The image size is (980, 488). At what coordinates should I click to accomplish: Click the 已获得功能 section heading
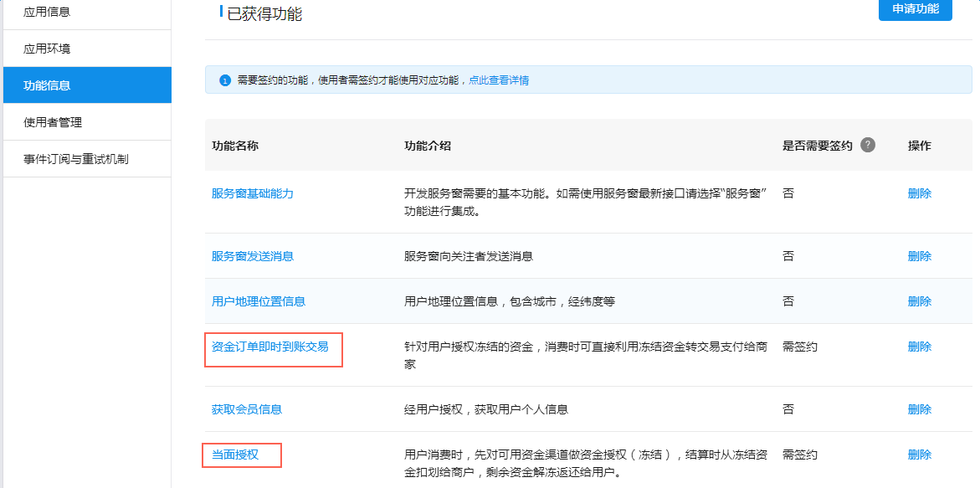(264, 13)
